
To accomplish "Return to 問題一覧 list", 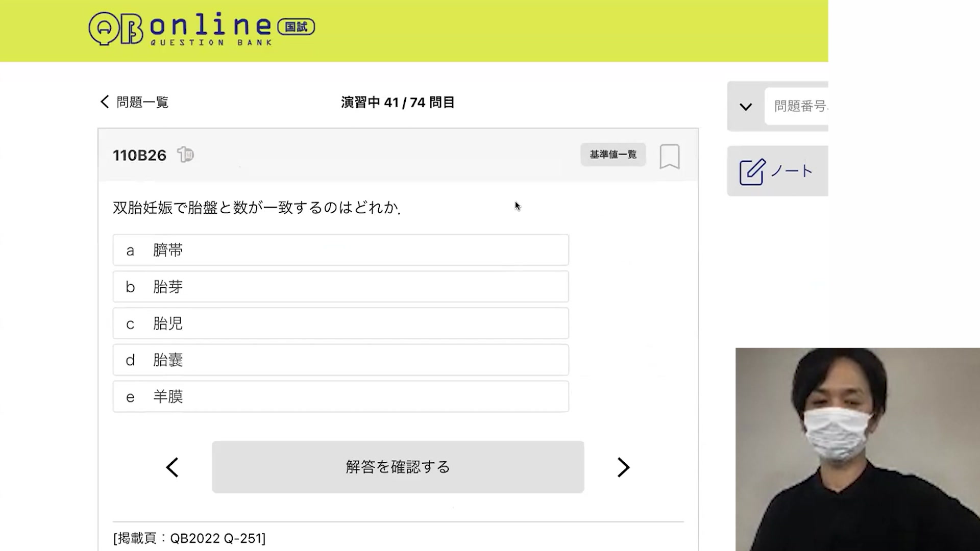I will (x=142, y=102).
